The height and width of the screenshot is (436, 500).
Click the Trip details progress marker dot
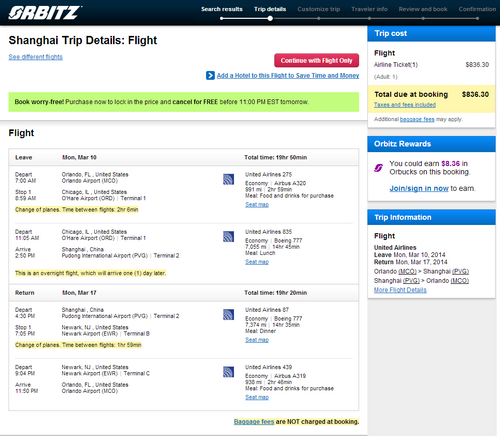point(270,18)
